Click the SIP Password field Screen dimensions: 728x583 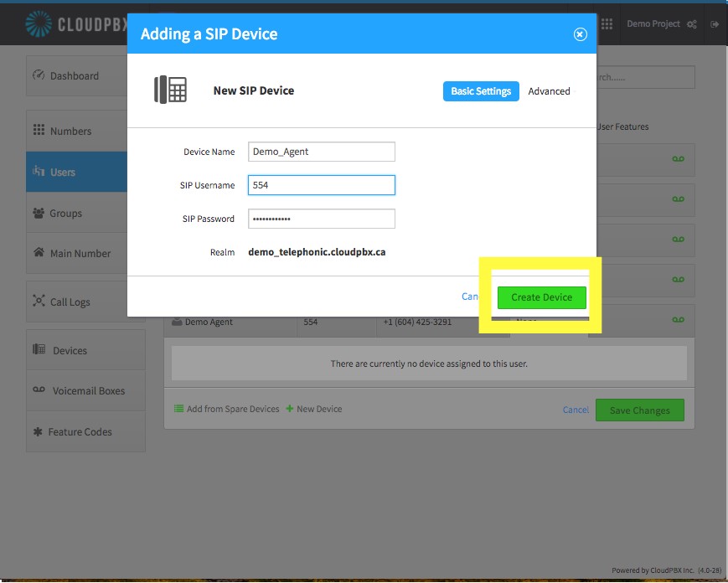point(322,219)
